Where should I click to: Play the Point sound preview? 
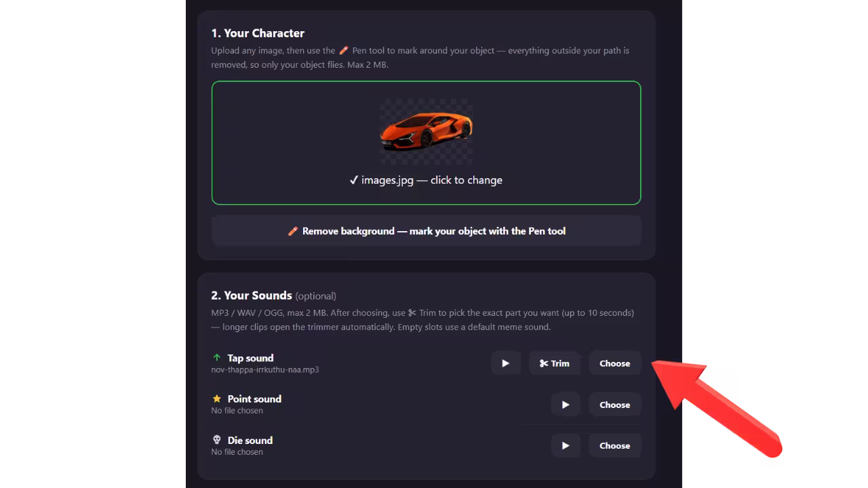(x=566, y=405)
